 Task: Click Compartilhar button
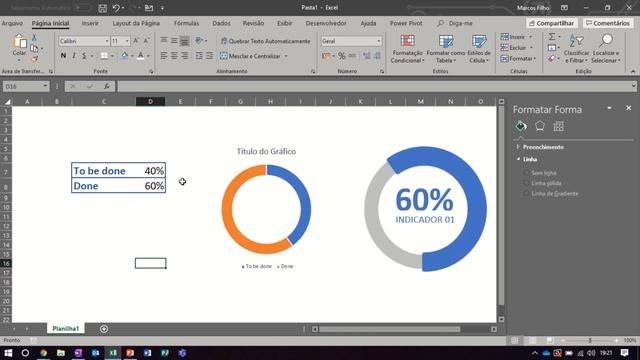pyautogui.click(x=551, y=23)
